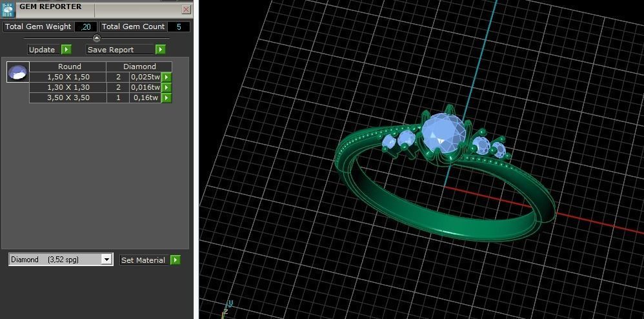The width and height of the screenshot is (644, 319).
Task: Collapse panel with the round arrow toggle
Action: (x=97, y=38)
